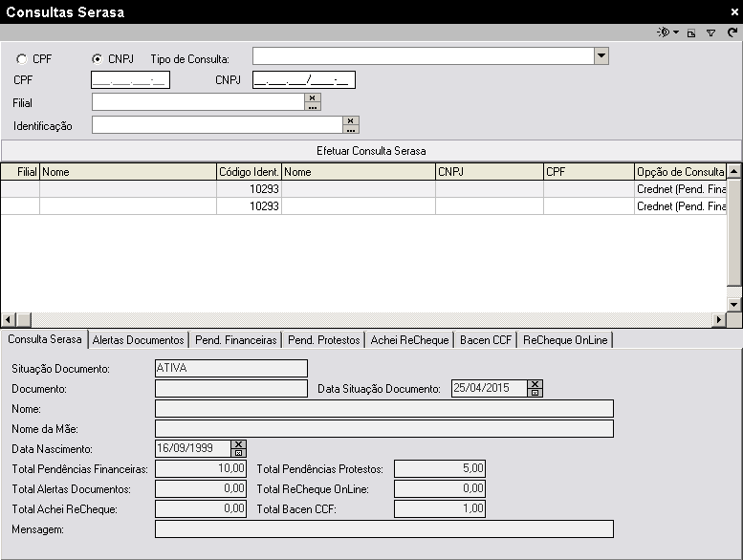Click the Identificação text field
This screenshot has height=560, width=743.
coord(217,125)
